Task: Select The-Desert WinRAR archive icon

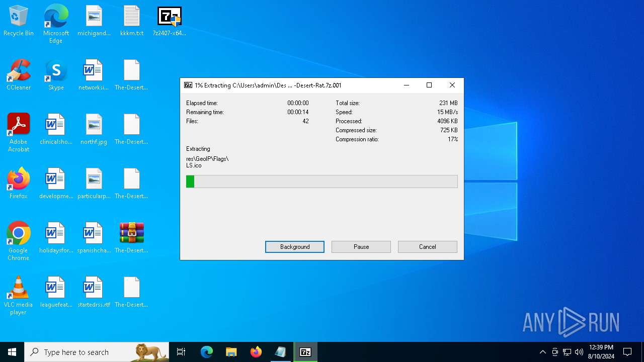Action: click(x=132, y=238)
